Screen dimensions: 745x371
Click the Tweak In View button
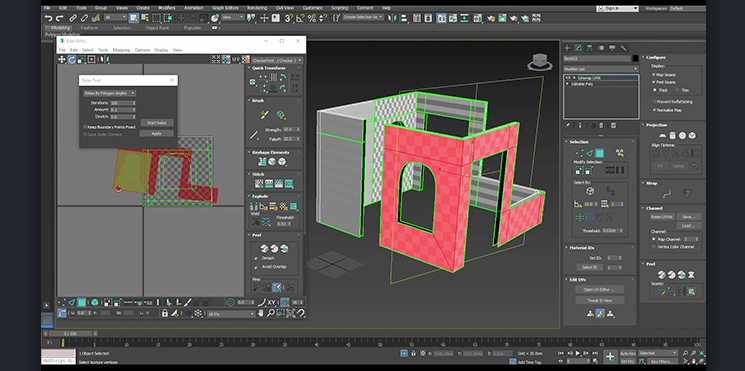(x=600, y=300)
